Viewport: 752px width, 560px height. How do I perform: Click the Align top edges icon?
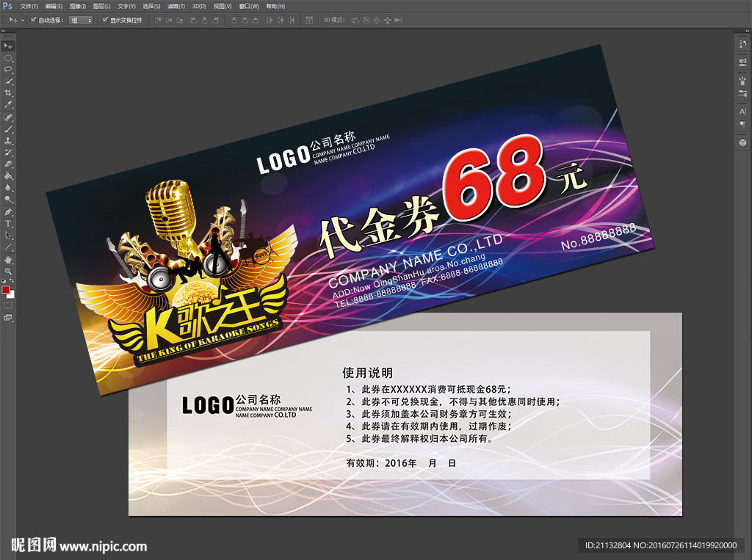(x=158, y=20)
